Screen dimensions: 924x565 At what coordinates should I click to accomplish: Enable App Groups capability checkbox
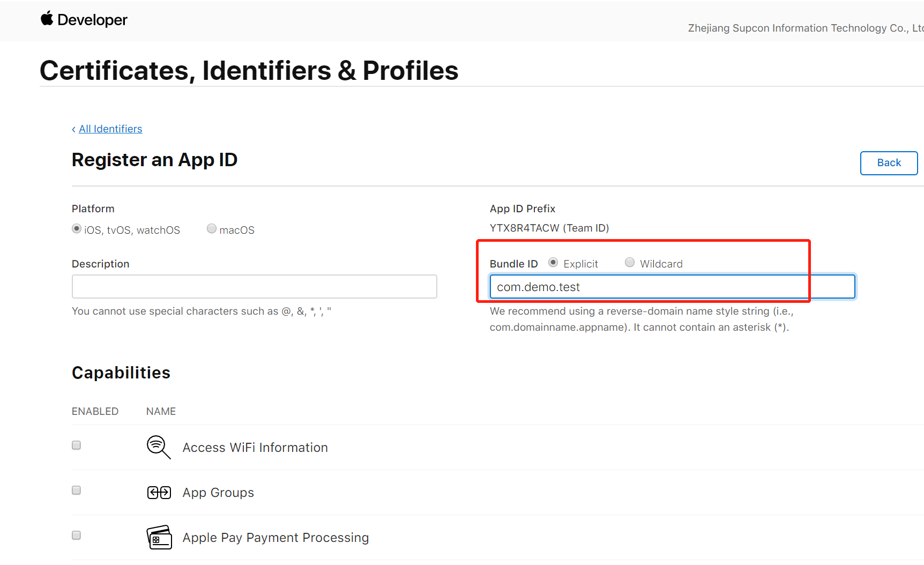tap(77, 490)
